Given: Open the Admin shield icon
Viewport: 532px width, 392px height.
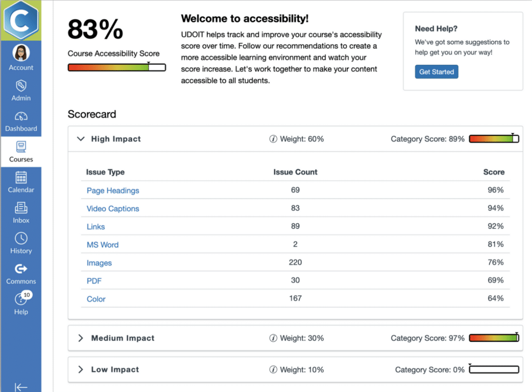Looking at the screenshot, I should (x=21, y=85).
